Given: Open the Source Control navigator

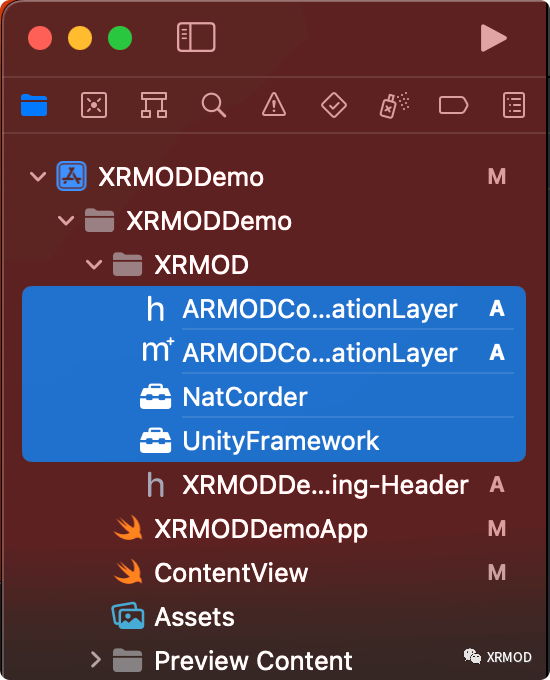Looking at the screenshot, I should (94, 105).
